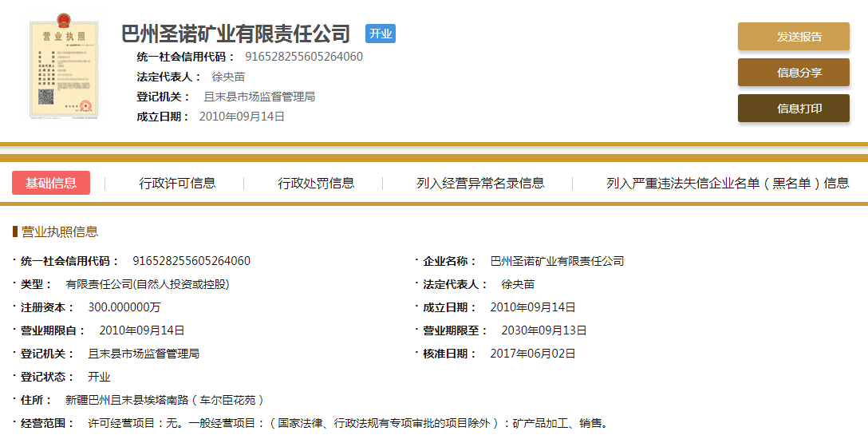Click the 营业执照信息 section heading
868x443 pixels.
click(x=60, y=231)
